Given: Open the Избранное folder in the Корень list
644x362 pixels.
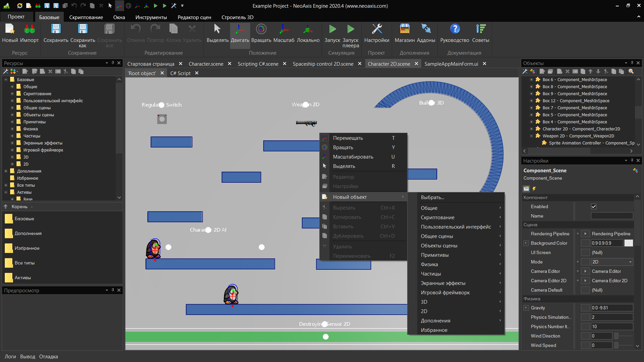Looking at the screenshot, I should [27, 248].
